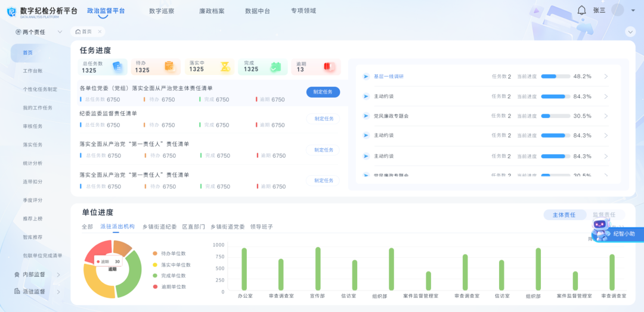Click the 完成 checkmark calendar icon
This screenshot has height=312, width=644.
click(275, 67)
